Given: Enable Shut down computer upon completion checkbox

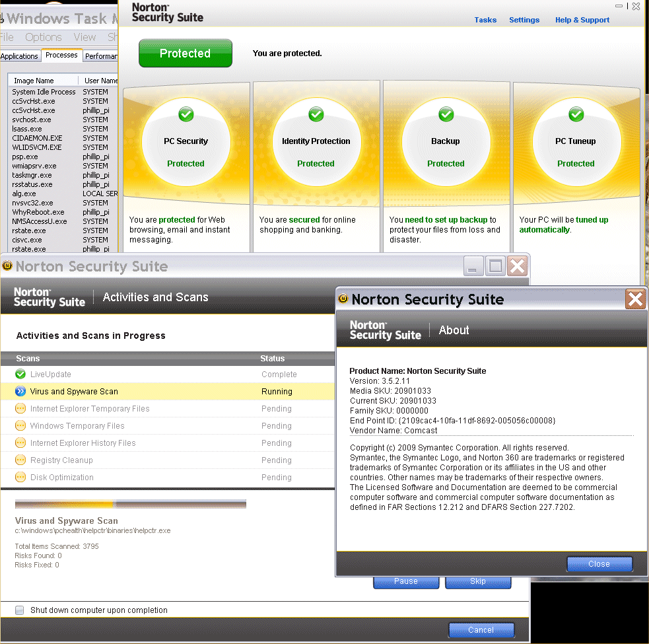Looking at the screenshot, I should pos(20,610).
